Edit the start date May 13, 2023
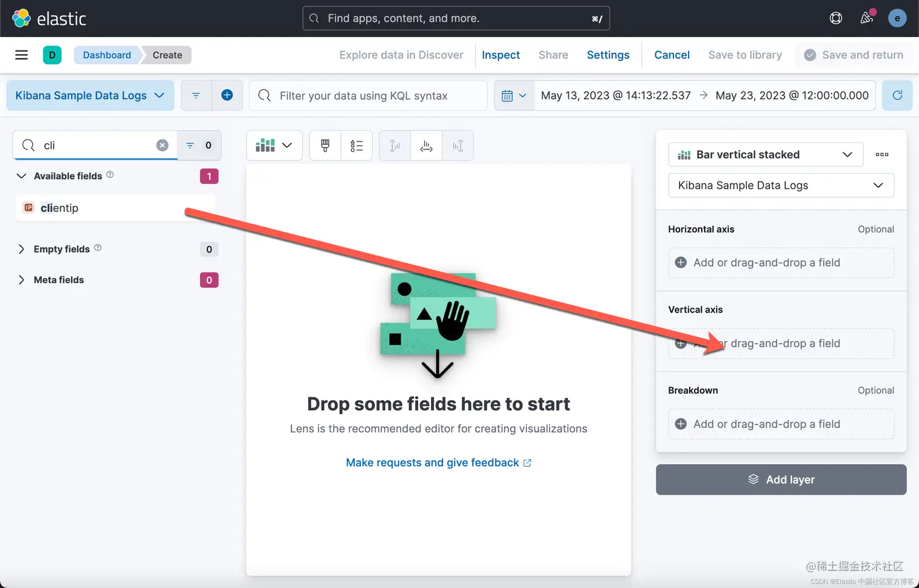Screen dimensions: 919x588 pos(616,95)
